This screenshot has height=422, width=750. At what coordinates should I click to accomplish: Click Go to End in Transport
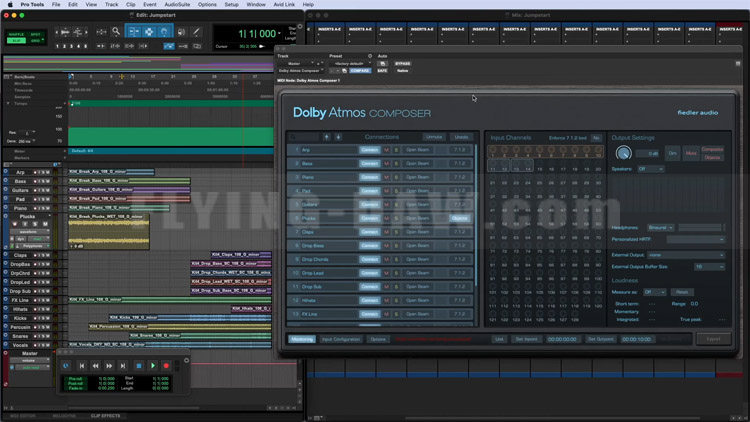[123, 366]
